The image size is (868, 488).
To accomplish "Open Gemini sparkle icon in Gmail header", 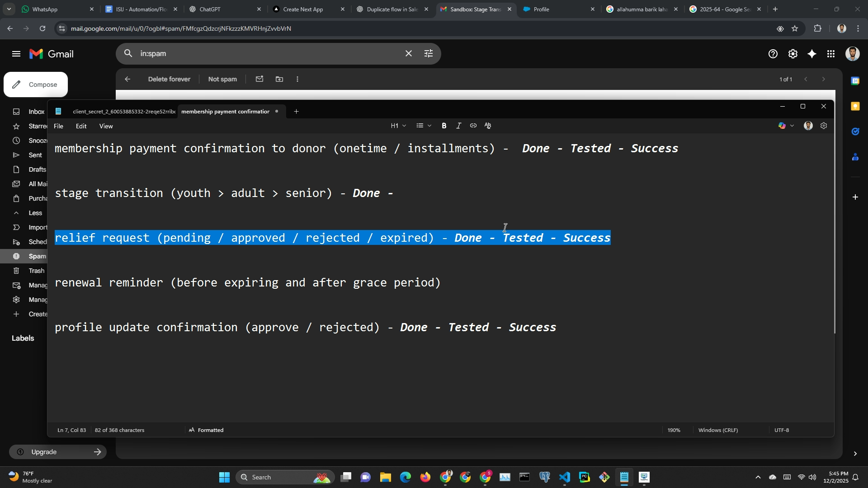I will [x=812, y=54].
